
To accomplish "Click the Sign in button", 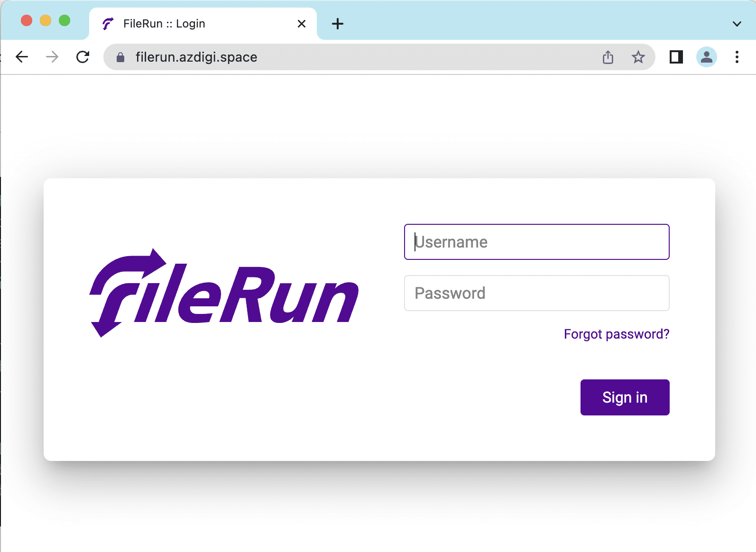I will (x=625, y=397).
